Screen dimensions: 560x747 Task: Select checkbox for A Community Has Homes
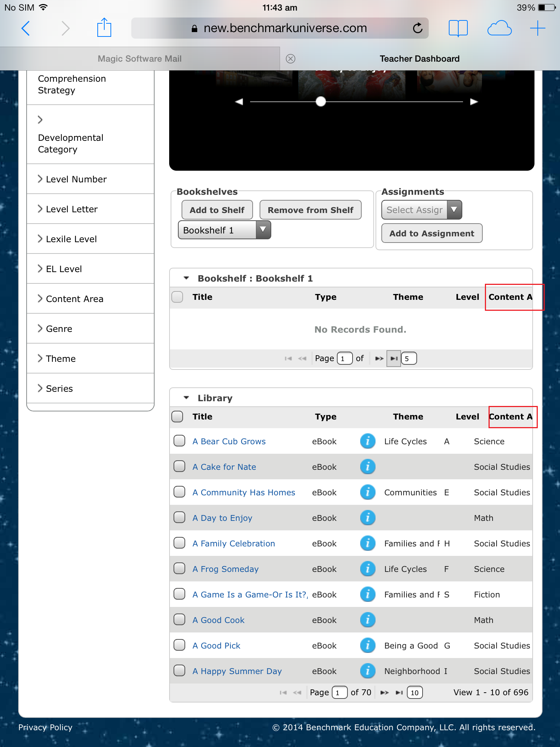click(x=179, y=492)
